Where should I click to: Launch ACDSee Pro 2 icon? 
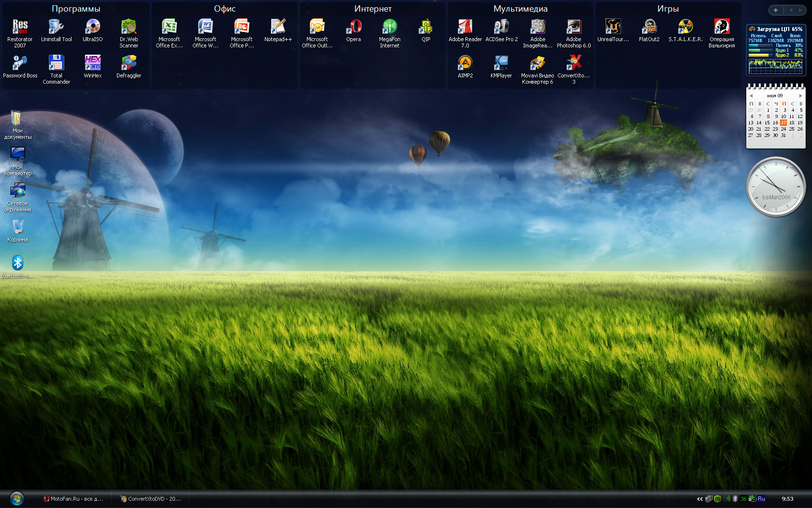[501, 30]
